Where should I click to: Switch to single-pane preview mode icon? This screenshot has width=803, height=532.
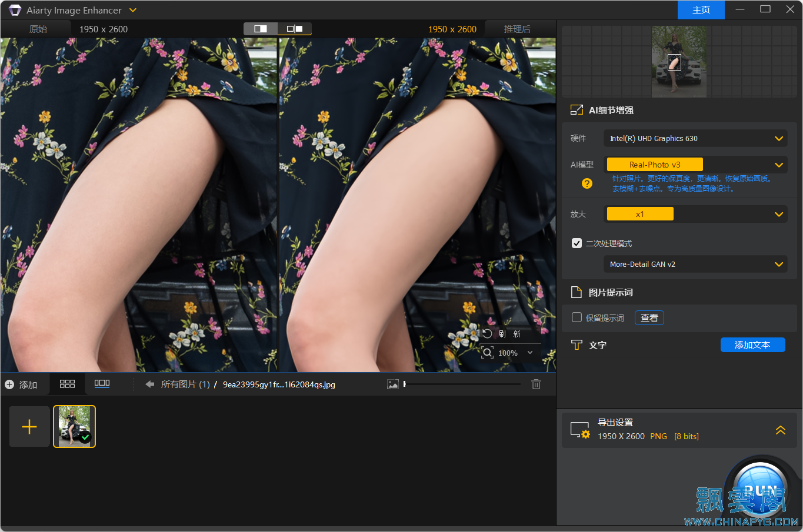coord(261,29)
